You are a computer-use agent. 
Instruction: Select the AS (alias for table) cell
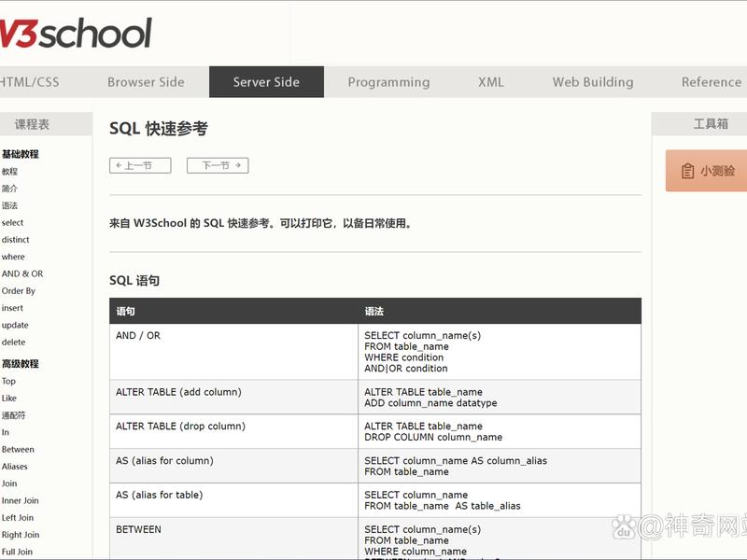233,500
